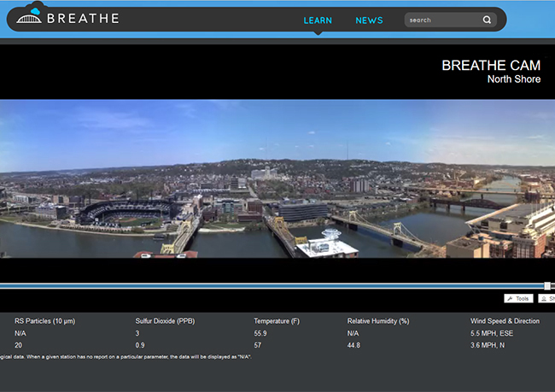Click the BREATHE site title text

coord(83,19)
